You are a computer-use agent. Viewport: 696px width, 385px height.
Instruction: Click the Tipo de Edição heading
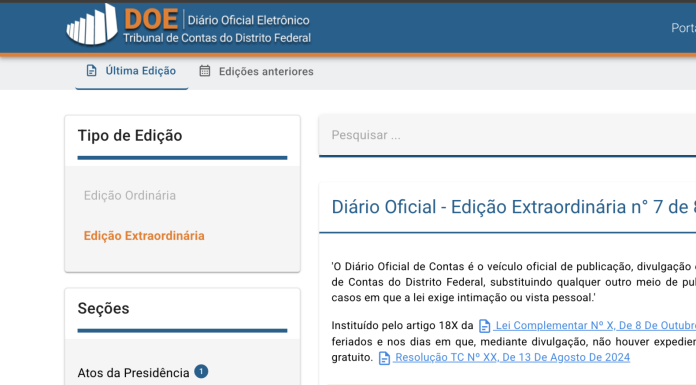click(x=130, y=135)
